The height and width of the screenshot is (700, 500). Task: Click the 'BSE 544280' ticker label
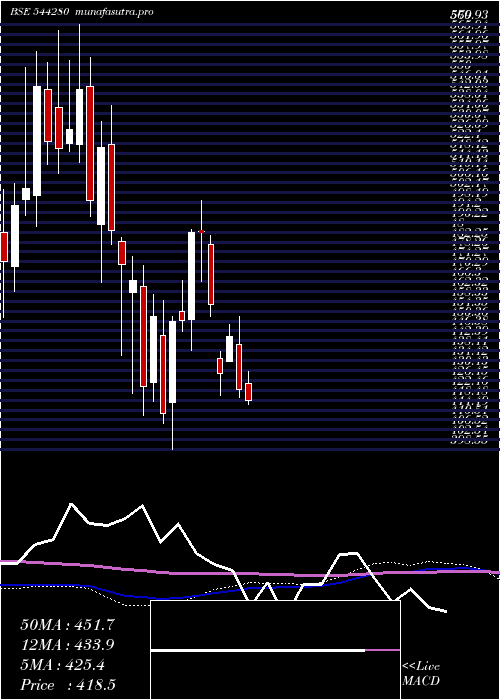click(39, 12)
